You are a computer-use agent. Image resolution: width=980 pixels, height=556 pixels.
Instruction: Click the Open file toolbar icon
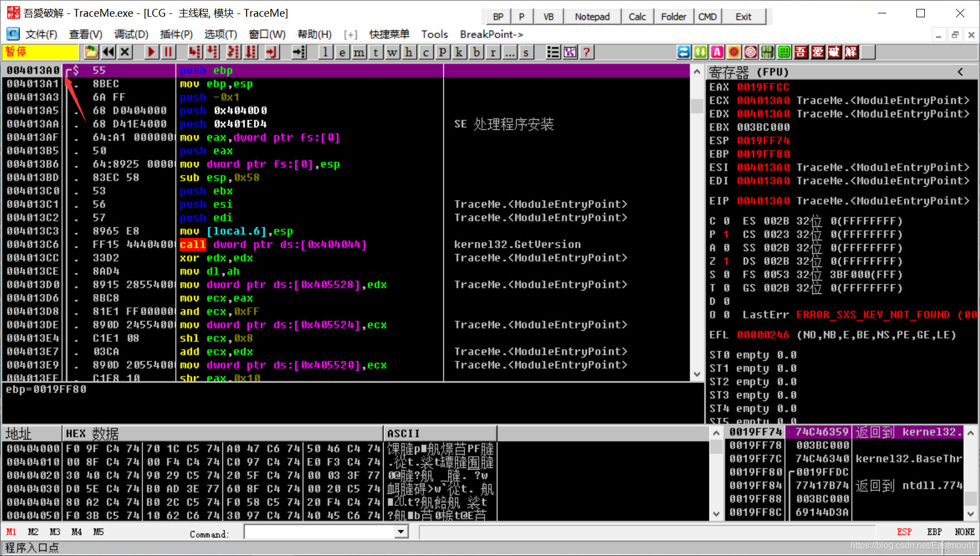pos(91,52)
